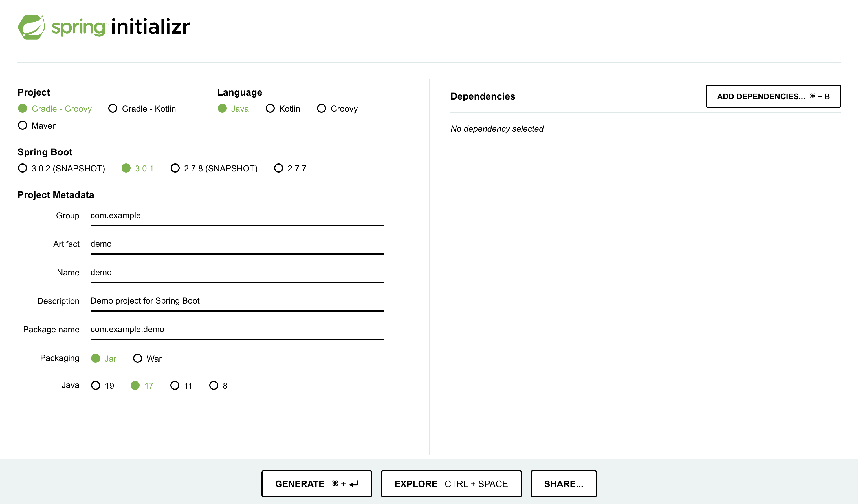The image size is (858, 504).
Task: Select Spring Boot 2.7.8 (SNAPSHOT)
Action: click(175, 169)
